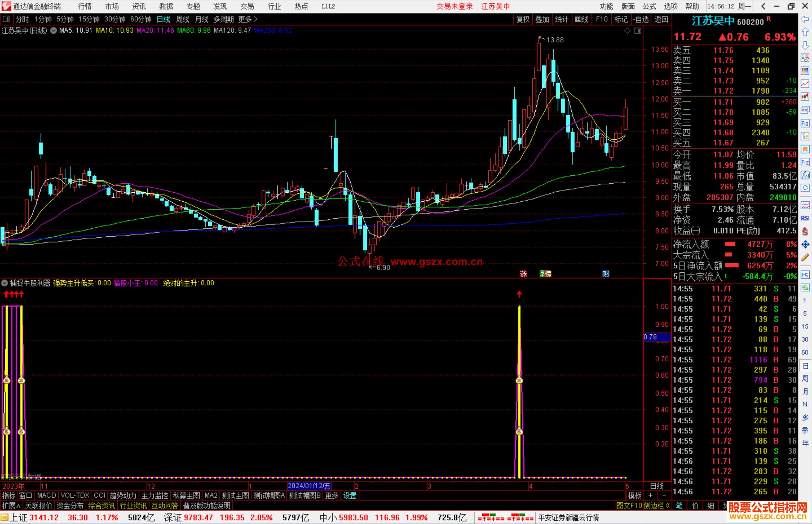Select the pencil drawing tool icon
Viewport: 812px width, 524px height.
(805, 257)
